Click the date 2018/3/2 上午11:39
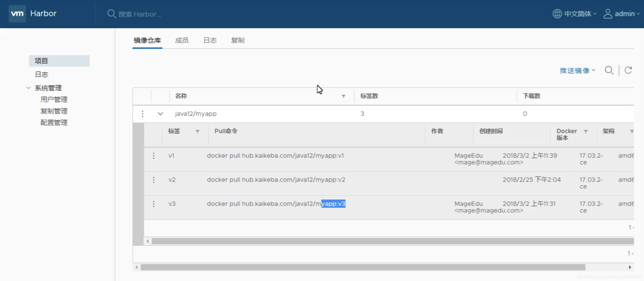644x281 pixels. [530, 156]
